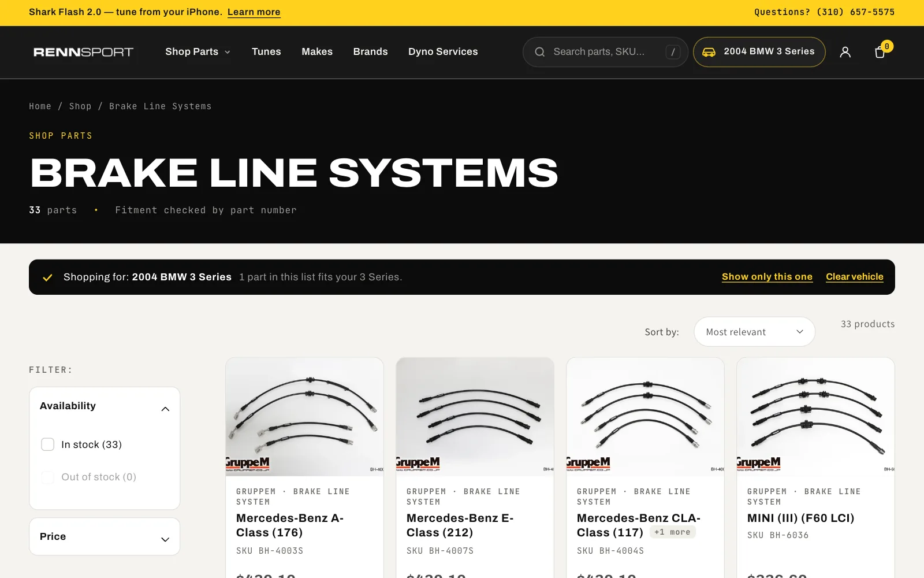Open MINI (III) (F60 LCI) title
Viewport: 924px width, 578px height.
click(x=800, y=518)
